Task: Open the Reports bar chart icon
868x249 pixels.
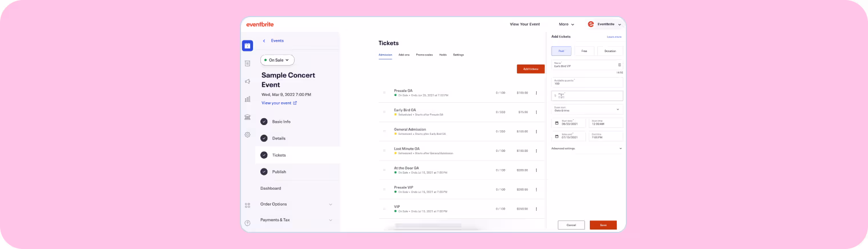Action: 247,99
